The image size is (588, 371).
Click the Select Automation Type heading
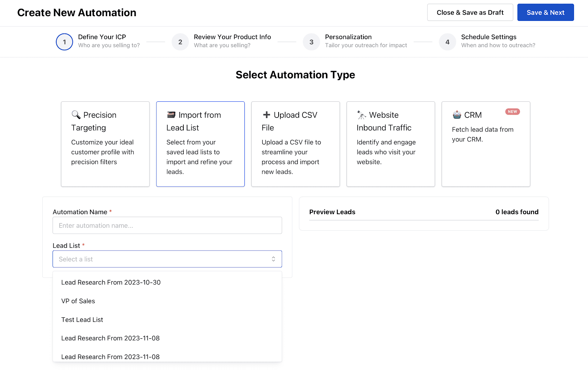click(x=295, y=75)
